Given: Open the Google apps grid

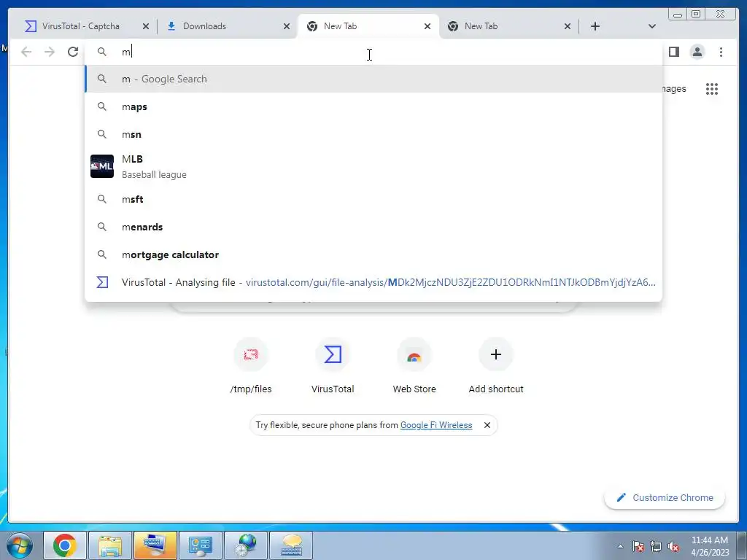Looking at the screenshot, I should (x=712, y=88).
